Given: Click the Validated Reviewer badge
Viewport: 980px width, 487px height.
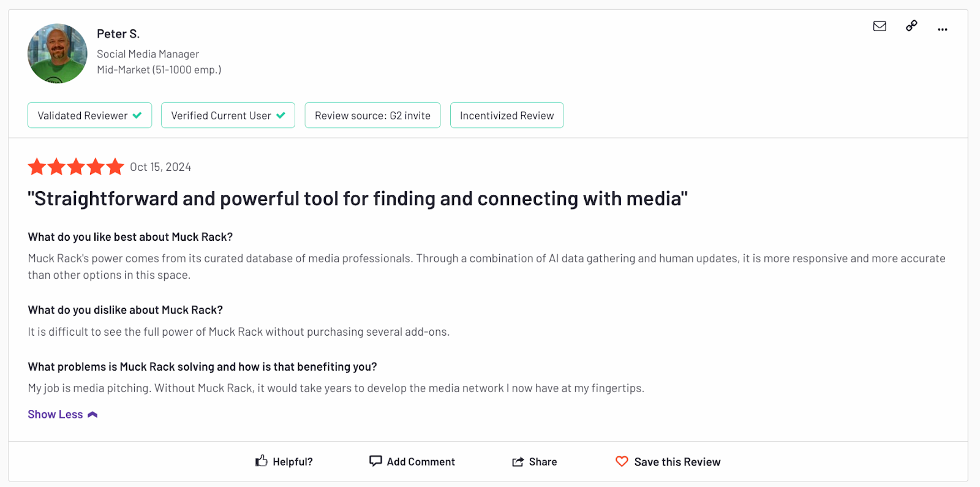Looking at the screenshot, I should [x=89, y=115].
